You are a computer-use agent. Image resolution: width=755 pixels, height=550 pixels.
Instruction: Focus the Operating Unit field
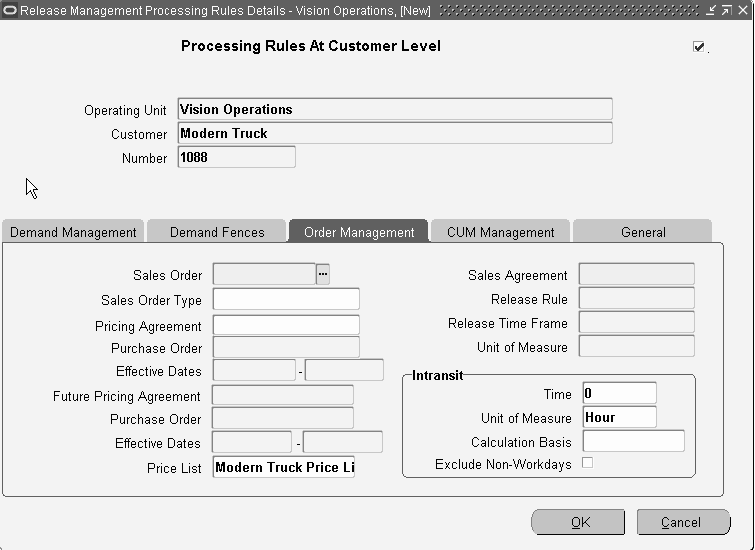(395, 109)
